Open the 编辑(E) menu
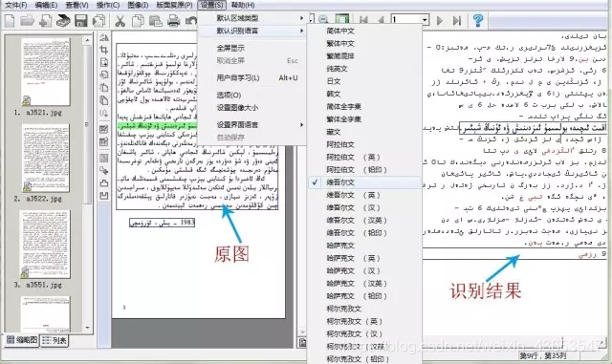Screen dimensions: 612x364 [46, 5]
